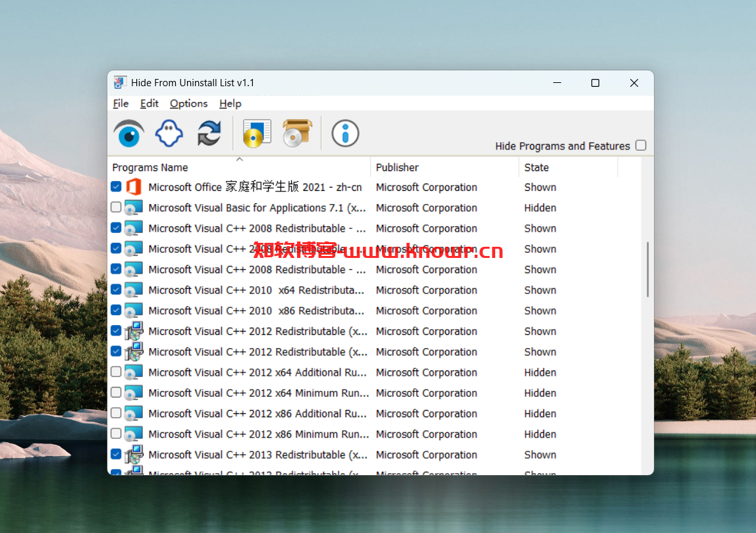Viewport: 756px width, 533px height.
Task: Select Microsoft Visual Basic for Applications 7.1 name
Action: (x=257, y=208)
